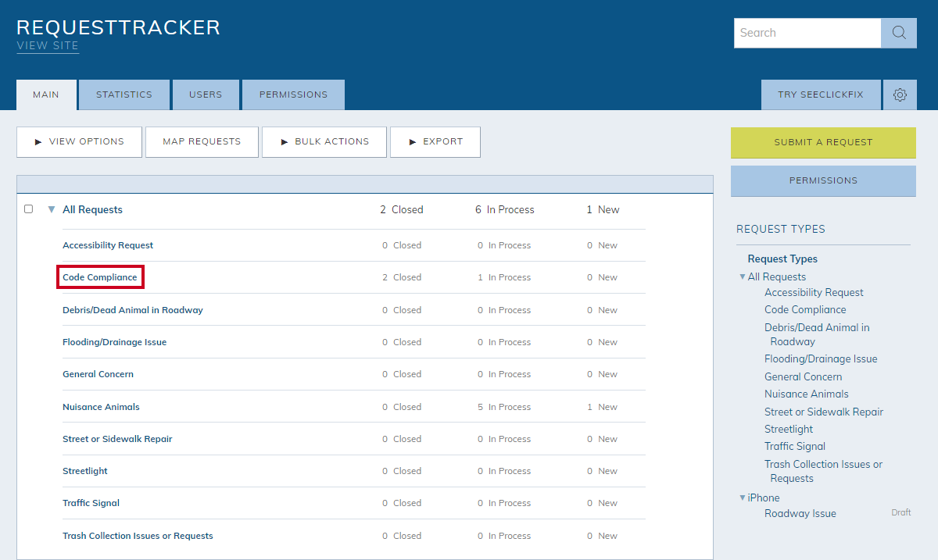Click 1 New for Nuisance Animals

602,407
